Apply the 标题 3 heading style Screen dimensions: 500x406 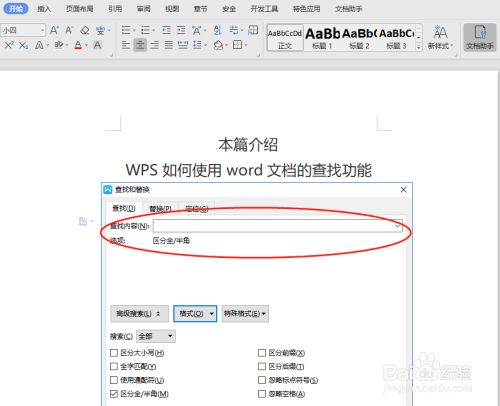tap(397, 38)
